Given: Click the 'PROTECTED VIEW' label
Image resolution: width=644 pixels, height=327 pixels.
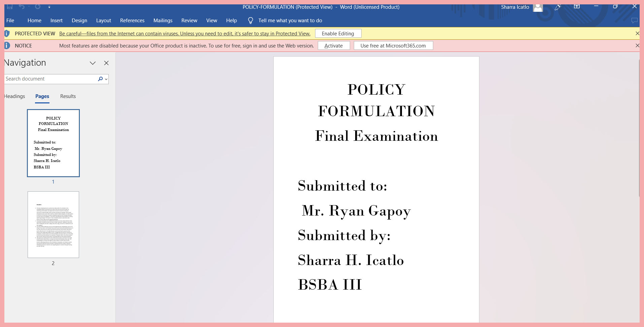Looking at the screenshot, I should (x=35, y=34).
